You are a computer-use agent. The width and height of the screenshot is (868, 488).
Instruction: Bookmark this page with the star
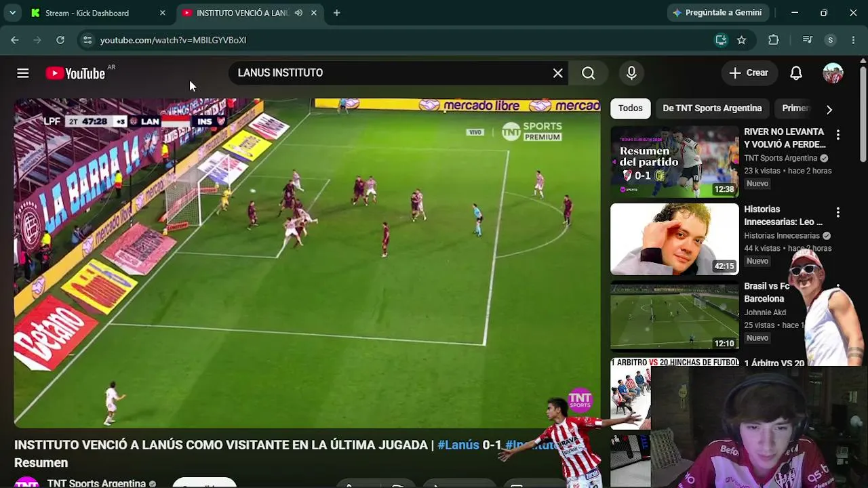pyautogui.click(x=742, y=40)
